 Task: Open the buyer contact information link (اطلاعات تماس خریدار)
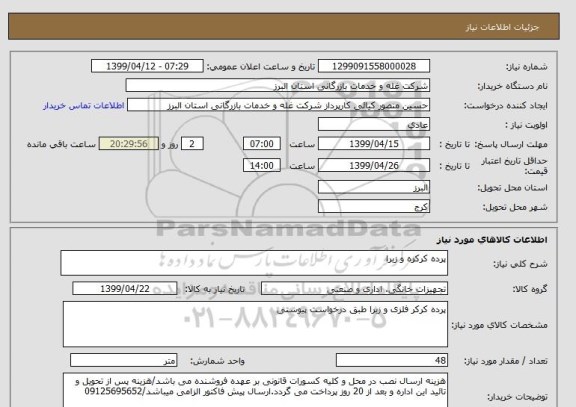coord(84,106)
